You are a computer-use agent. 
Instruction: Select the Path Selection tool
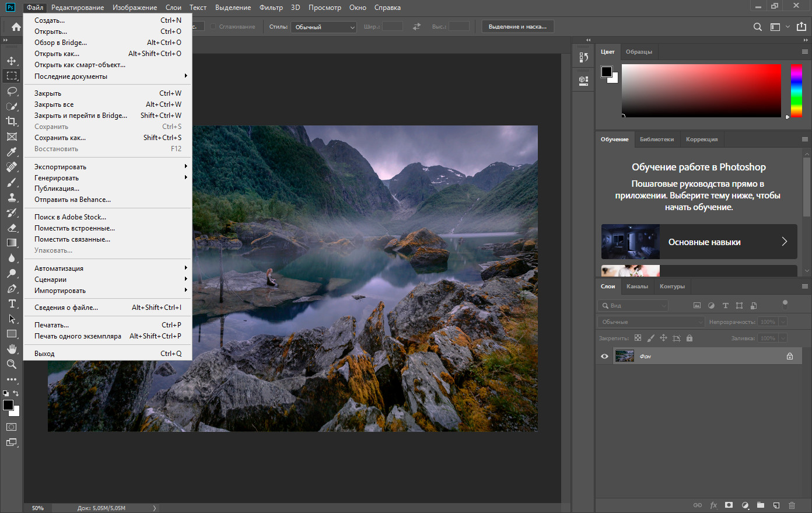click(x=12, y=319)
